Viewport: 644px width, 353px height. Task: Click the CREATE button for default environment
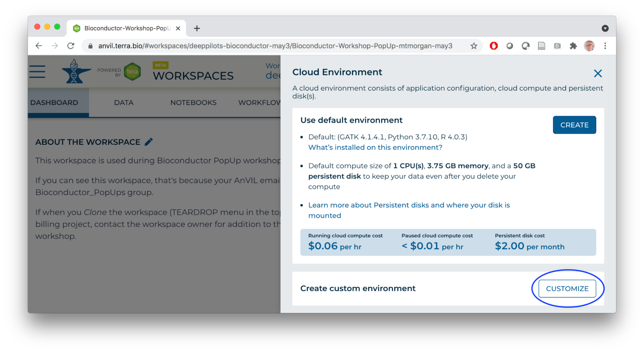tap(574, 125)
